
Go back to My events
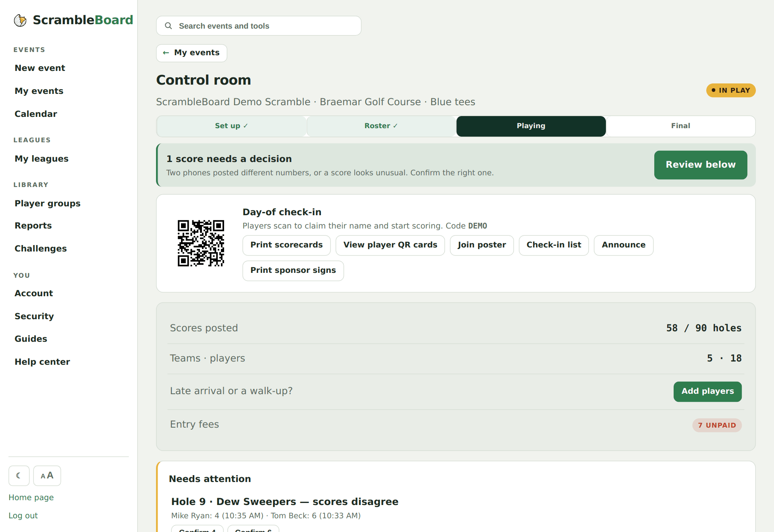point(191,53)
